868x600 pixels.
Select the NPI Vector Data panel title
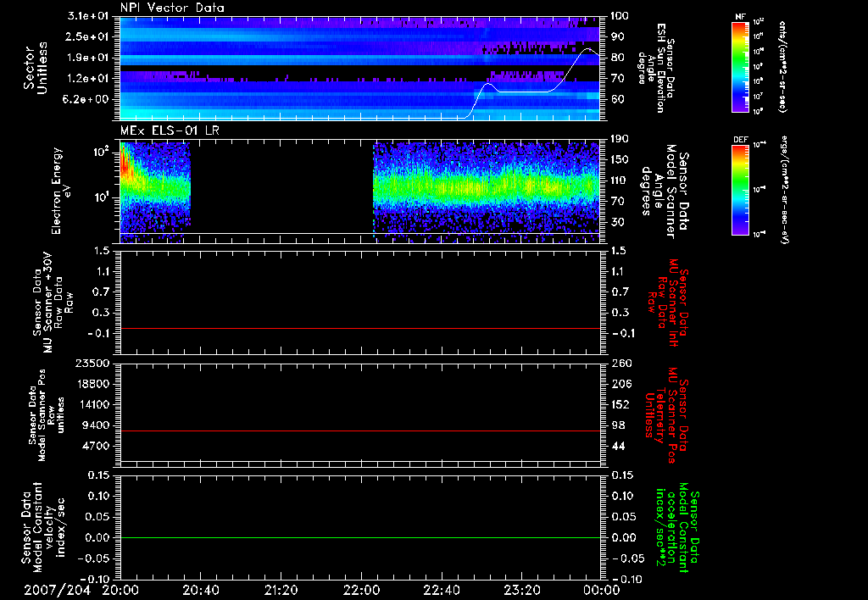[172, 8]
